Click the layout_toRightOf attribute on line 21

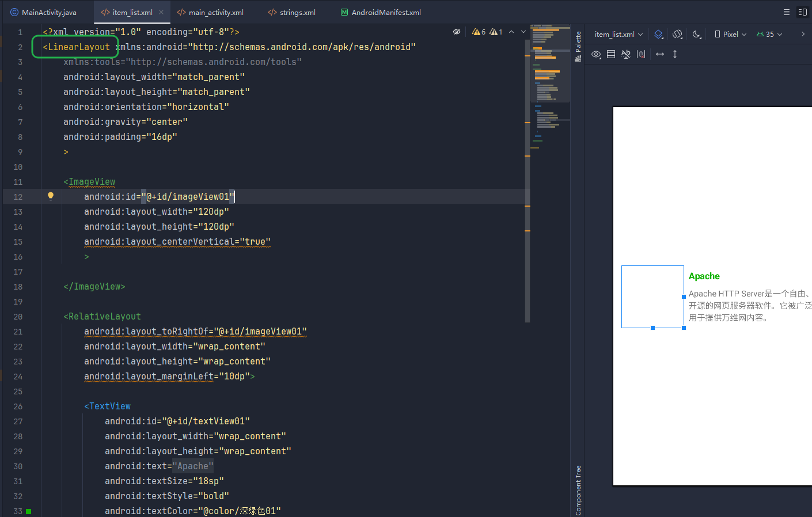[195, 332]
